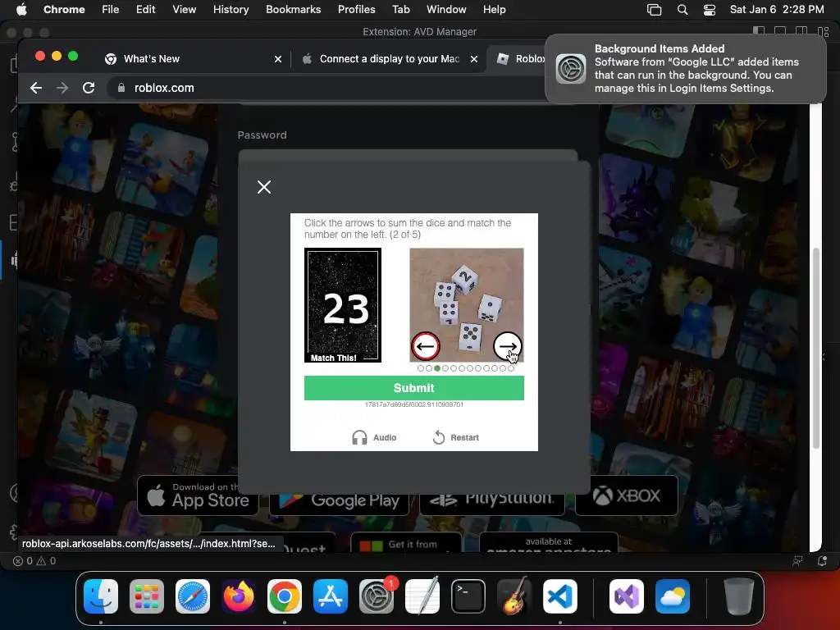Click the screen mirroring menu bar icon
840x630 pixels.
[x=654, y=9]
